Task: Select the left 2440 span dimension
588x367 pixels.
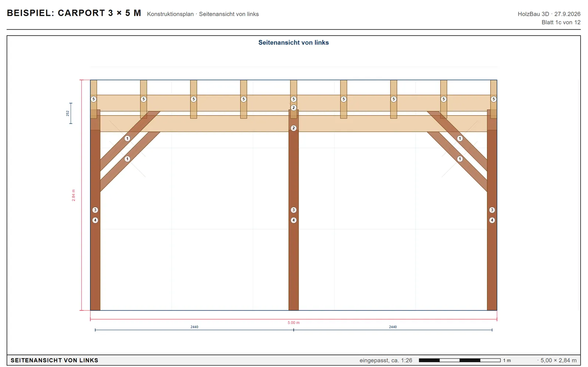Action: point(194,327)
